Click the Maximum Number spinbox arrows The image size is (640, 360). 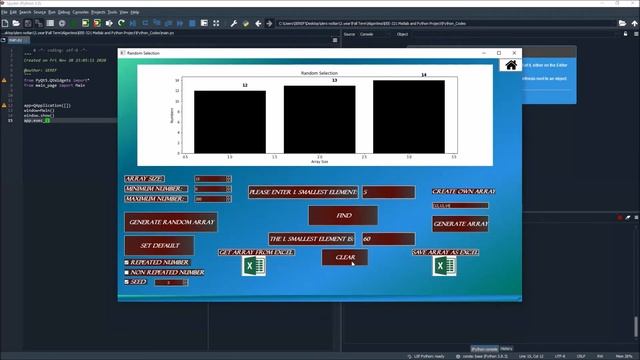coord(229,199)
